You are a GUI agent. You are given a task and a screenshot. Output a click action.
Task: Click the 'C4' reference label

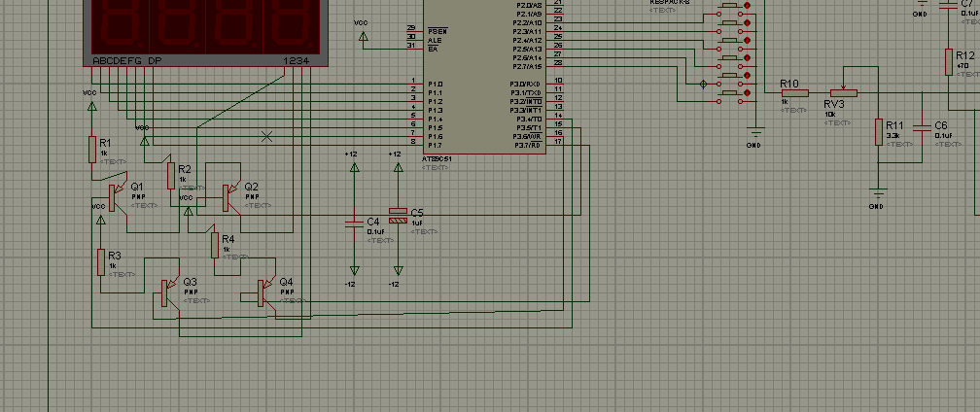coord(373,222)
